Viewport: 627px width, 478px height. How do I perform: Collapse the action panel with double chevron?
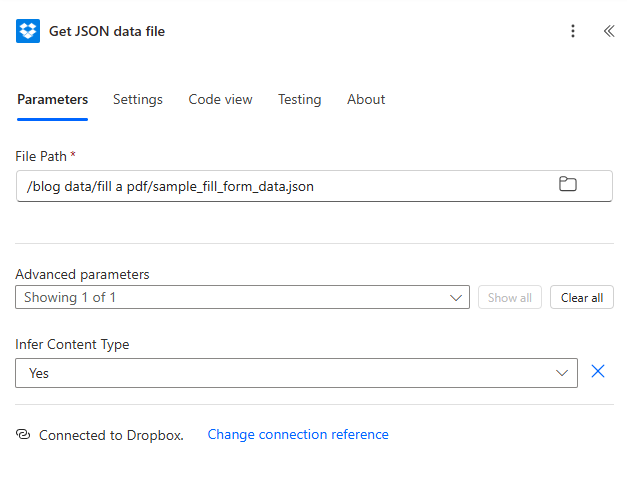pos(608,31)
